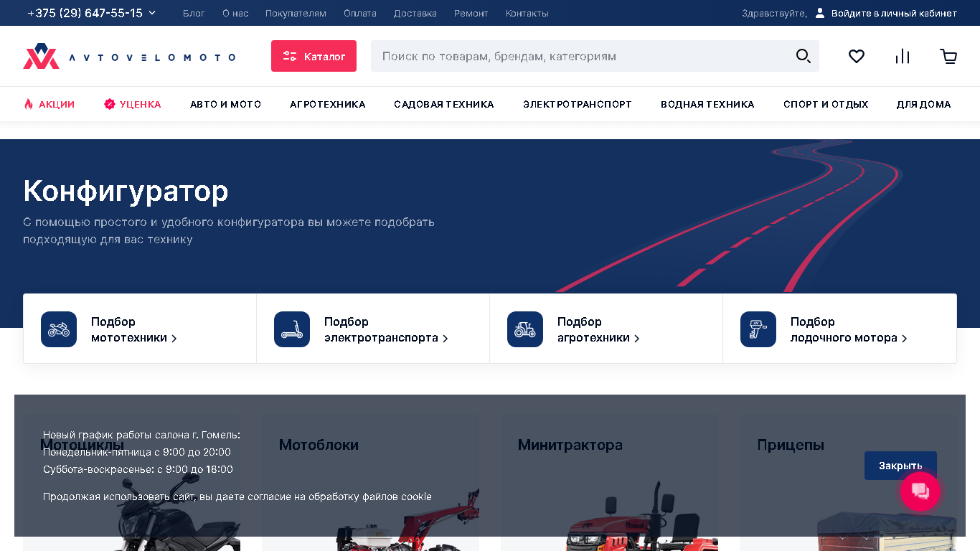Open the Мотоциклы category card

[131, 482]
